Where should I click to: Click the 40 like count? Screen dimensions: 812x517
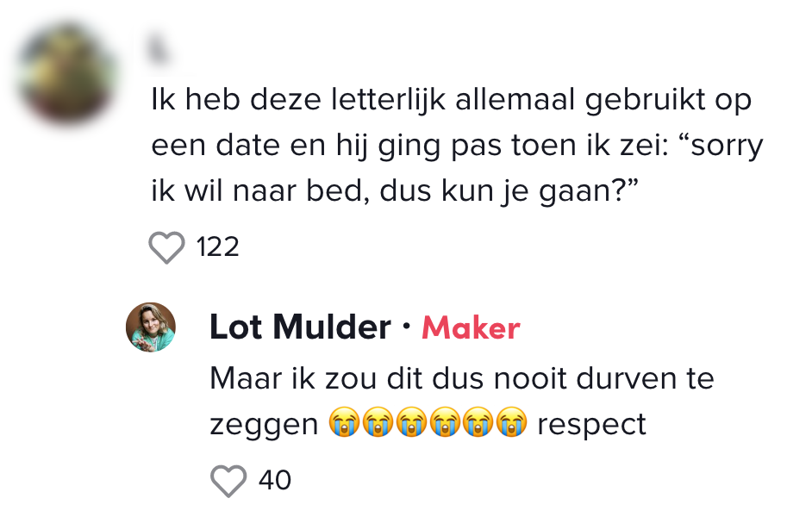click(275, 480)
